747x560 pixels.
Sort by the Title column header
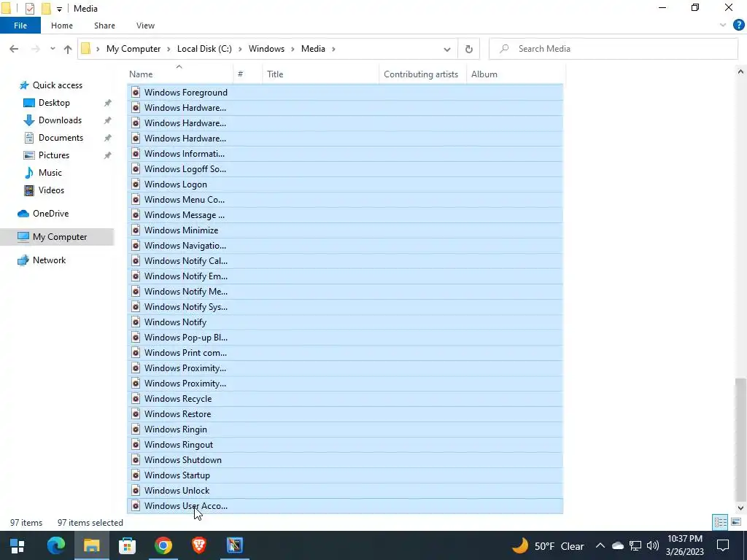coord(321,74)
